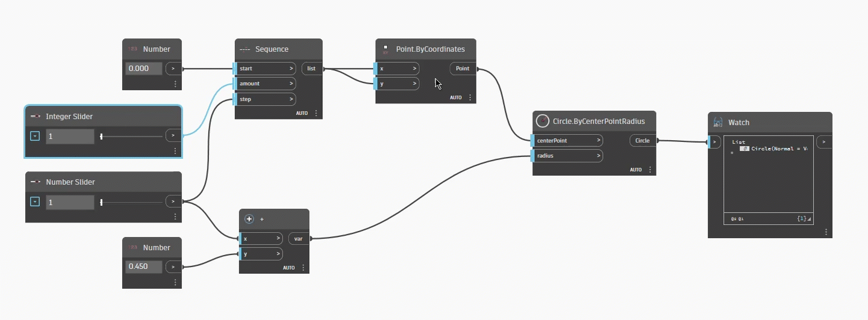This screenshot has width=868, height=320.
Task: Click the Integer Slider track handle
Action: click(x=101, y=137)
